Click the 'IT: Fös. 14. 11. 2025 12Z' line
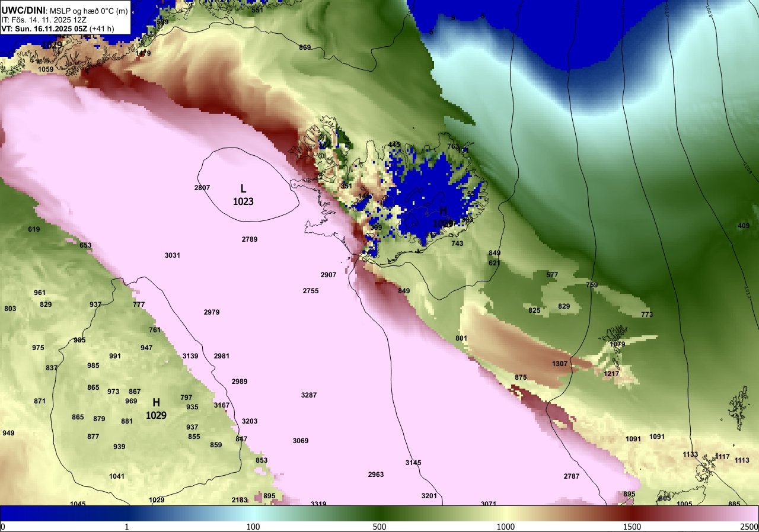Image resolution: width=759 pixels, height=532 pixels. point(43,20)
